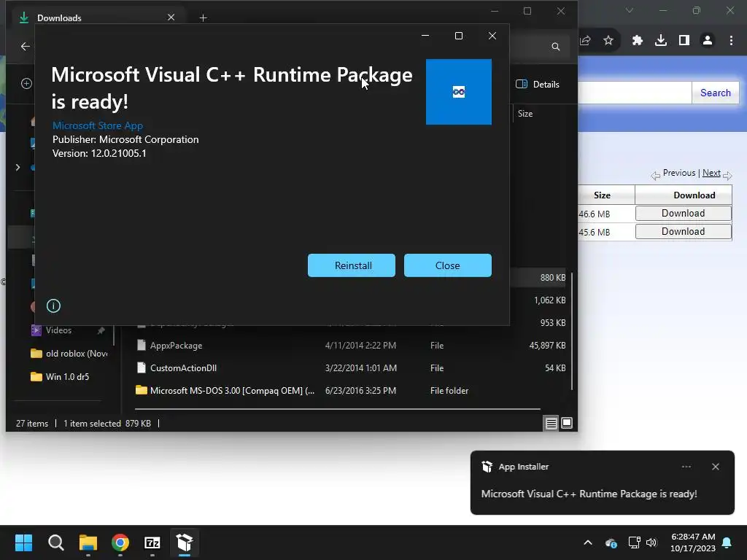Select the Microsoft MS-DOS 3.00 folder
Image resolution: width=747 pixels, height=560 pixels.
pos(232,391)
